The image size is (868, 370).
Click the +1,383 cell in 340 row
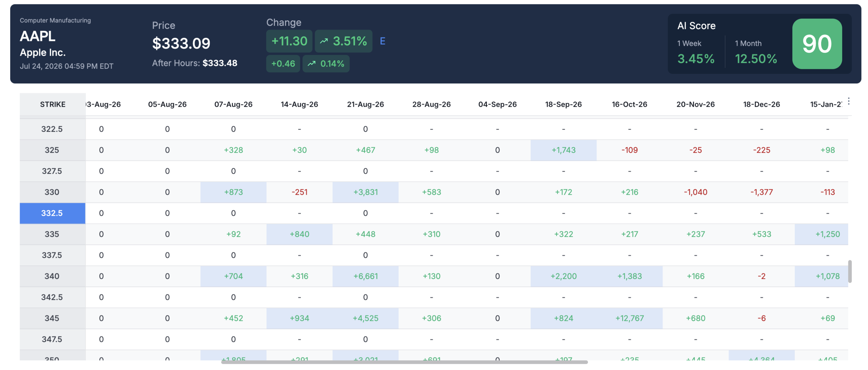tap(629, 276)
